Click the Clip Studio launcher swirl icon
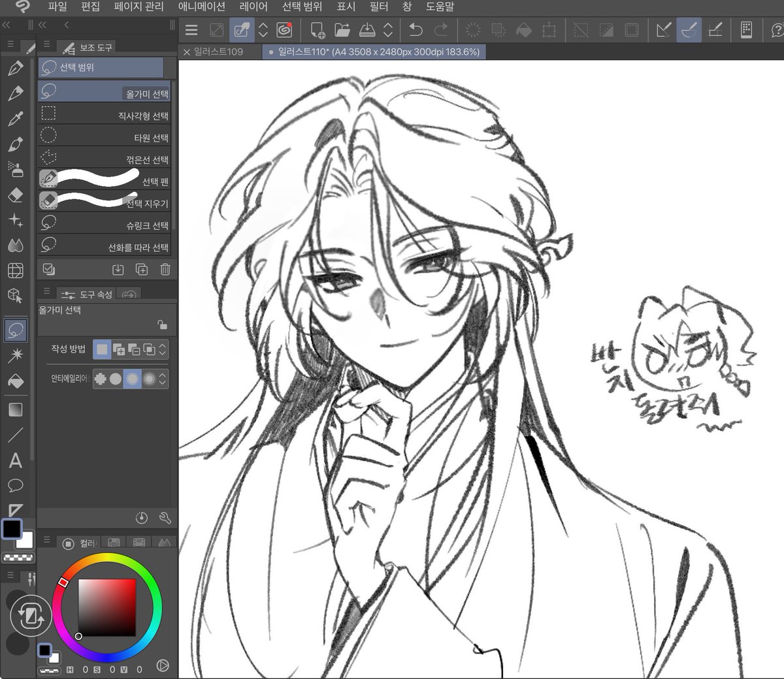Viewport: 784px width, 679px height. coord(284,30)
